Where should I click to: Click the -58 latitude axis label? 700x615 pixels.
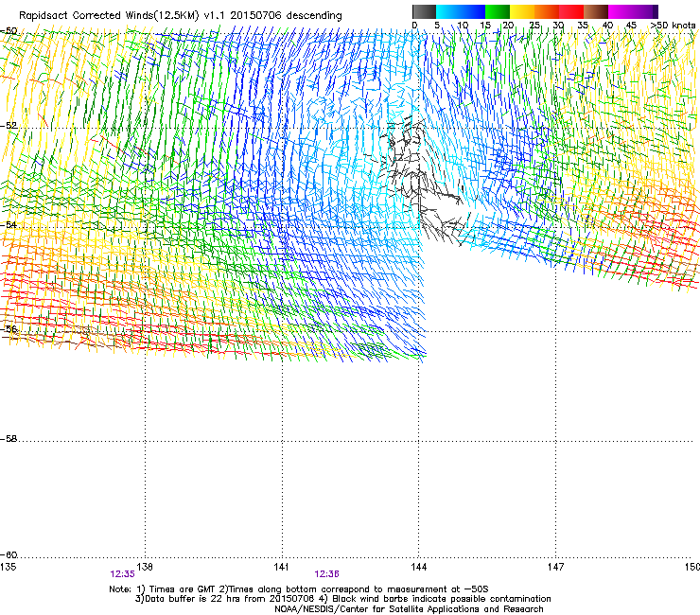click(x=9, y=439)
